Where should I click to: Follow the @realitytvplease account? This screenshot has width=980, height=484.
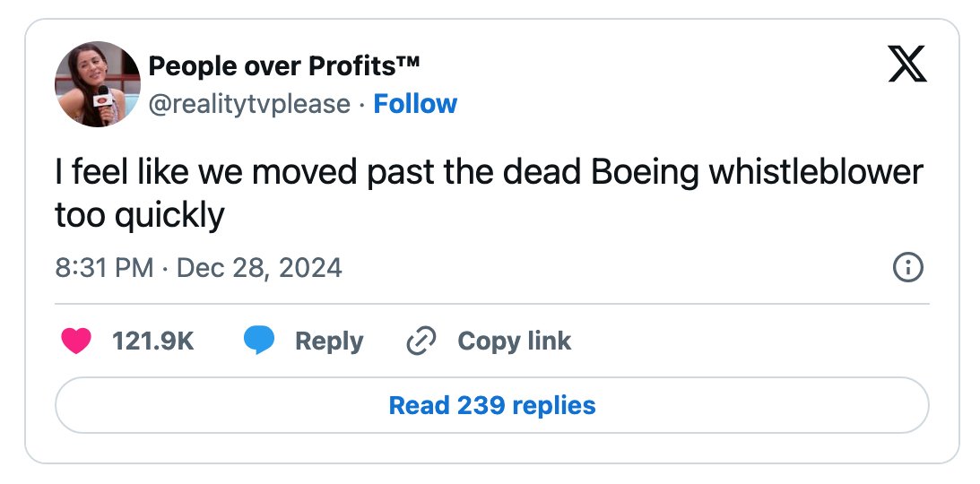(x=415, y=104)
